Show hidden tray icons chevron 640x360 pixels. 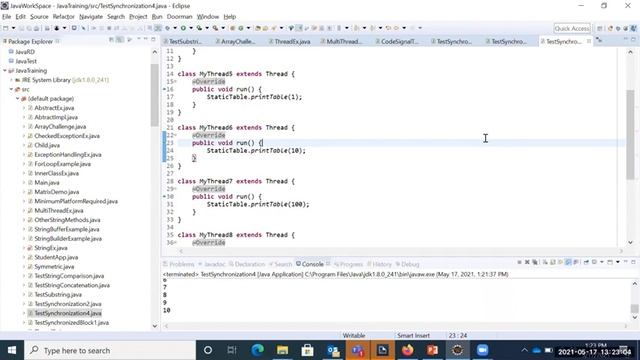click(524, 350)
